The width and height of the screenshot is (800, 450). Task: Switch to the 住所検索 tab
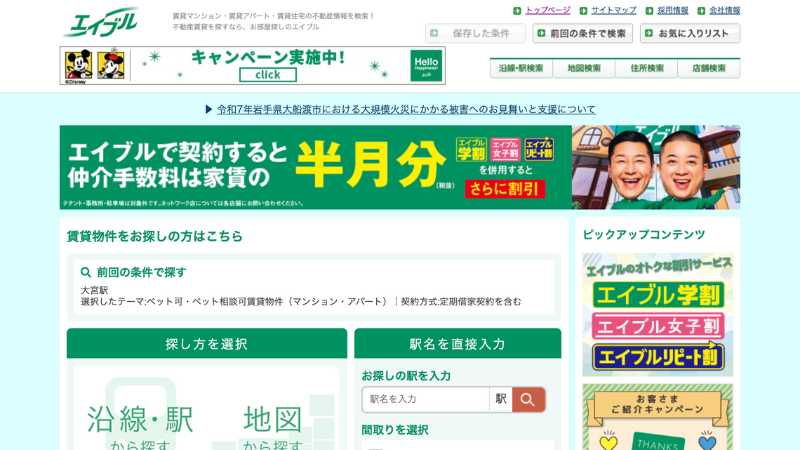(x=646, y=68)
